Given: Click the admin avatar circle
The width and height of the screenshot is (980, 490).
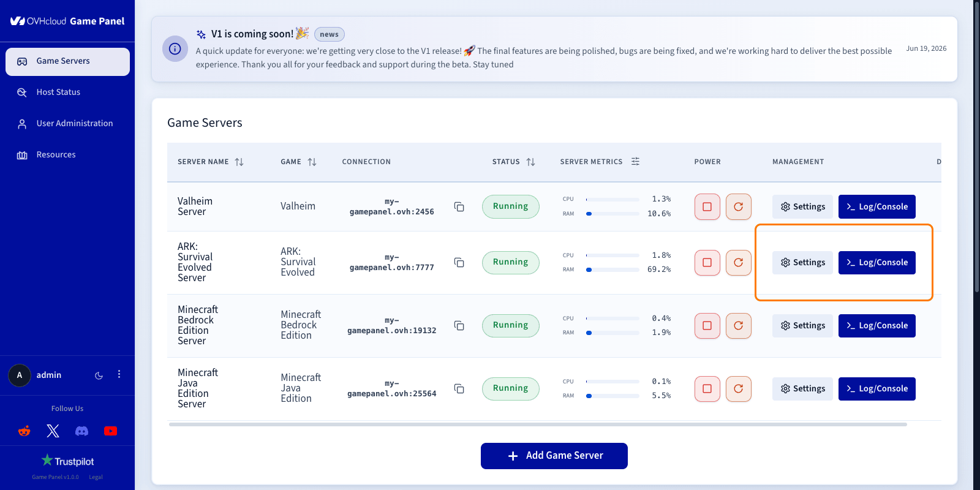Looking at the screenshot, I should 20,375.
